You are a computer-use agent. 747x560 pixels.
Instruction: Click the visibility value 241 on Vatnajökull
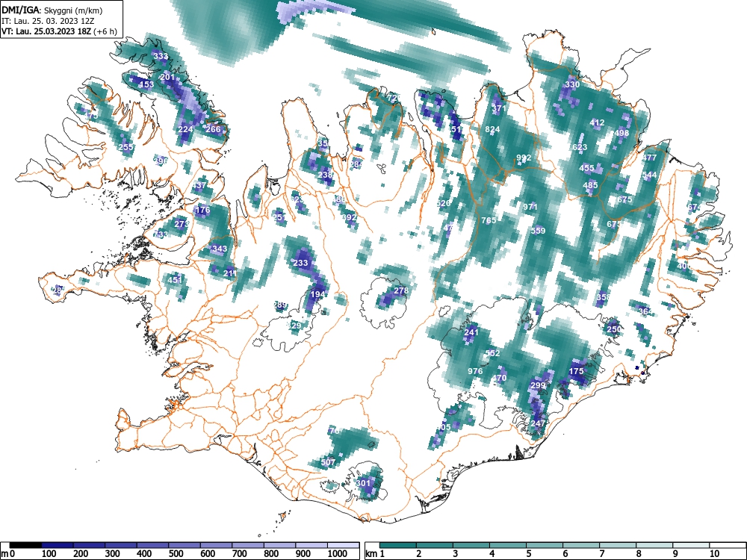pos(471,332)
